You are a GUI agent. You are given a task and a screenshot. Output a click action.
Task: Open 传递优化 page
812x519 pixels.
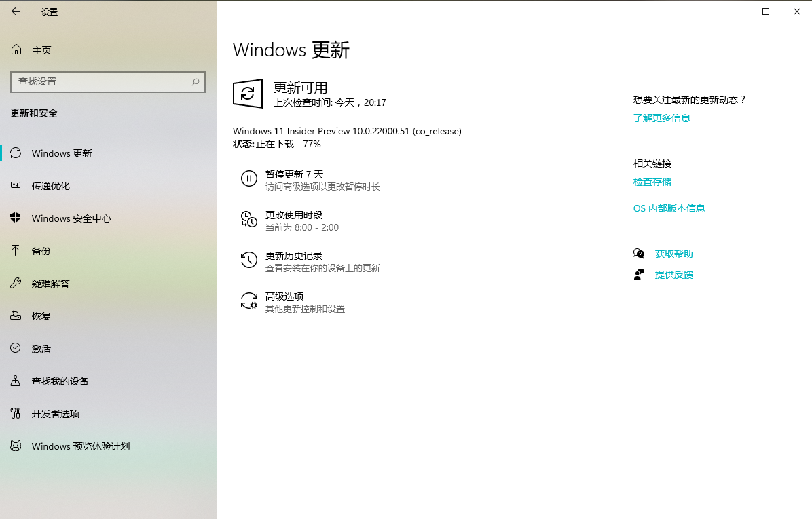click(x=108, y=186)
